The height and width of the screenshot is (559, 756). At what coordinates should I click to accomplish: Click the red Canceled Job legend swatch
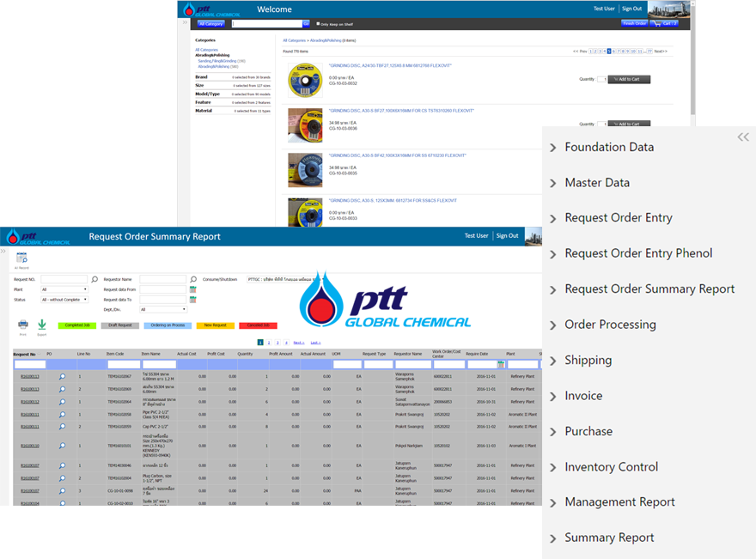tap(258, 325)
